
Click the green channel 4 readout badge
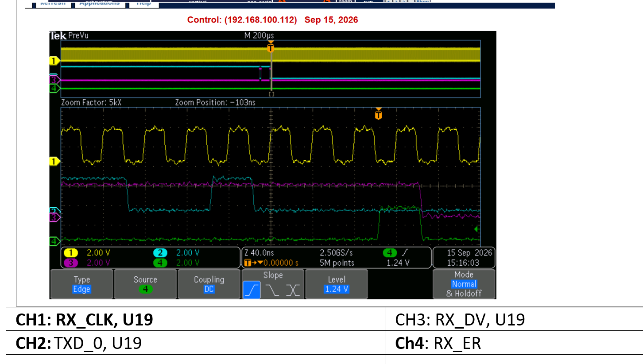coord(160,263)
